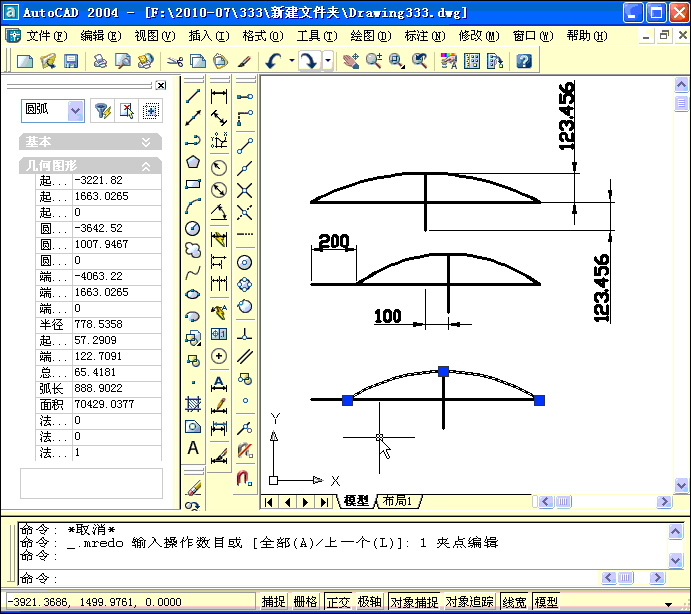This screenshot has width=691, height=614.
Task: Click the Redo arrow icon
Action: 309,61
